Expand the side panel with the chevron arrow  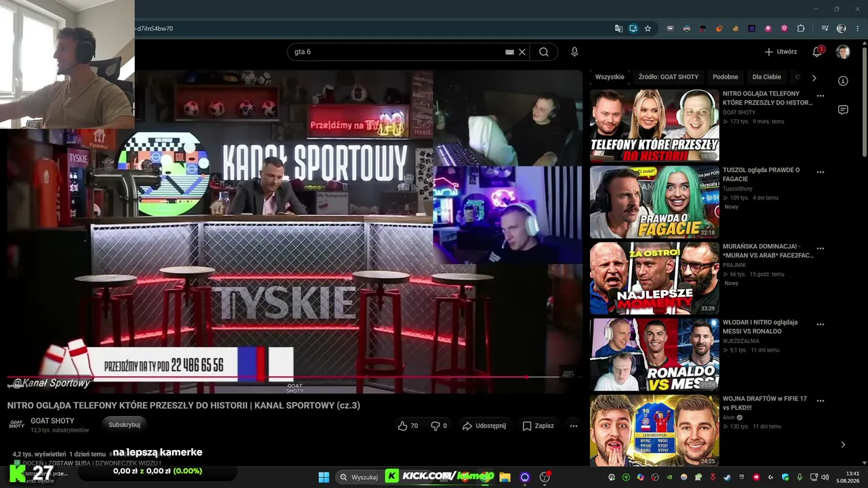pyautogui.click(x=843, y=445)
